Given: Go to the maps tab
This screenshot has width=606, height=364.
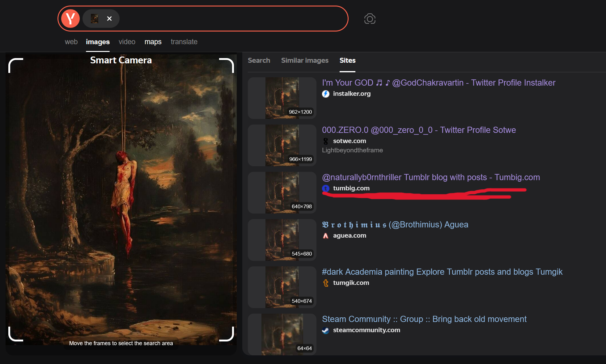Looking at the screenshot, I should pyautogui.click(x=153, y=42).
